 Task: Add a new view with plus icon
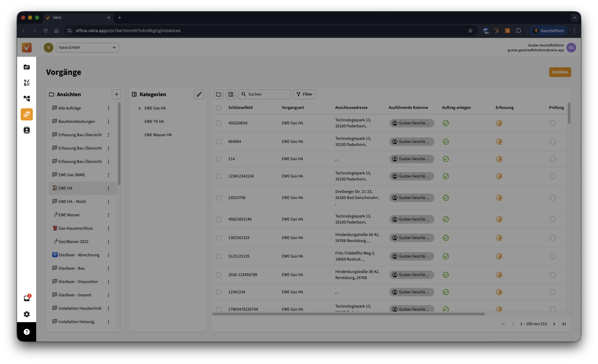click(x=117, y=94)
